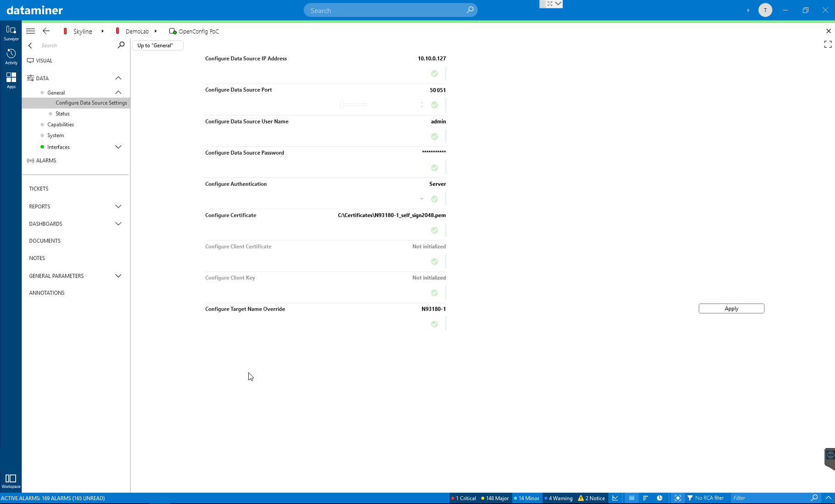The width and height of the screenshot is (835, 504).
Task: Confirm the Configure Client Certificate checkmark
Action: tap(434, 261)
